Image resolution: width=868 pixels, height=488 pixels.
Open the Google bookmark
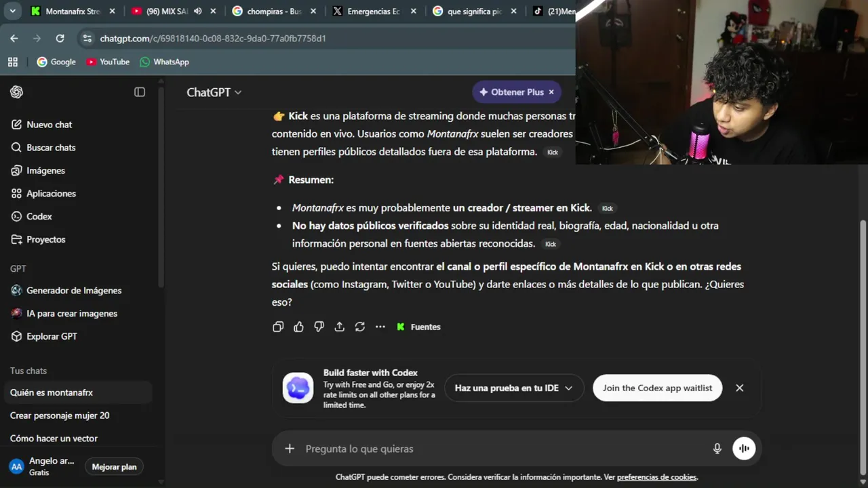tap(56, 62)
